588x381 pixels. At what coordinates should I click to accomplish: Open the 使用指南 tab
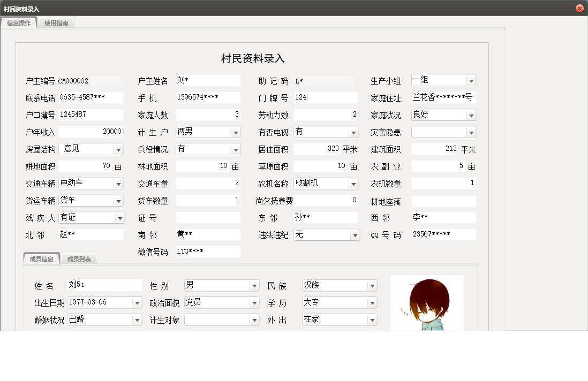(x=56, y=23)
